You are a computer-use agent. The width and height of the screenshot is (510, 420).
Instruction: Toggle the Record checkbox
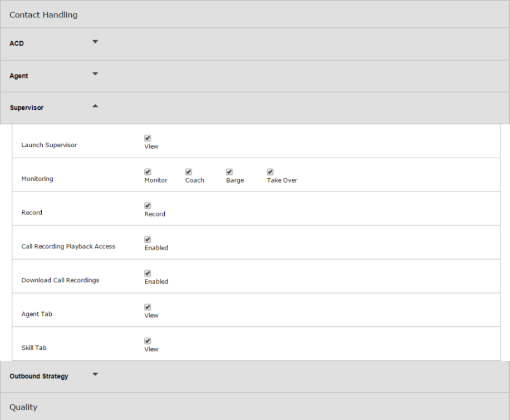click(x=148, y=206)
